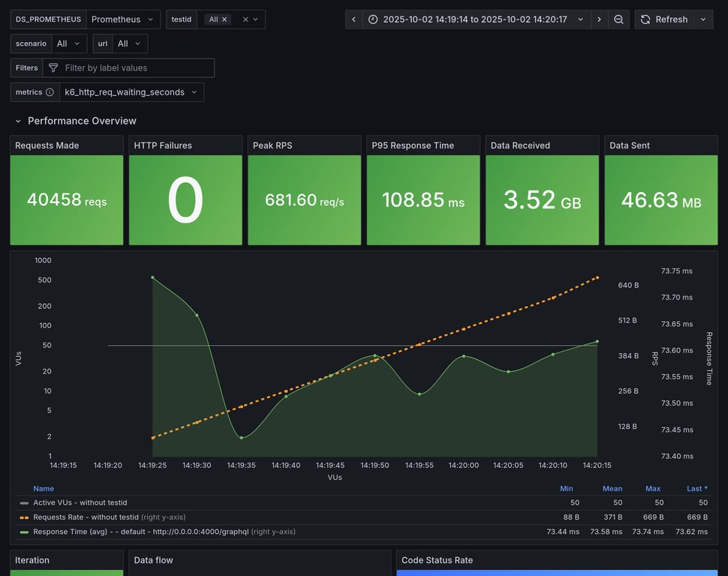Image resolution: width=728 pixels, height=576 pixels.
Task: Remove the All tag from testid
Action: point(224,19)
